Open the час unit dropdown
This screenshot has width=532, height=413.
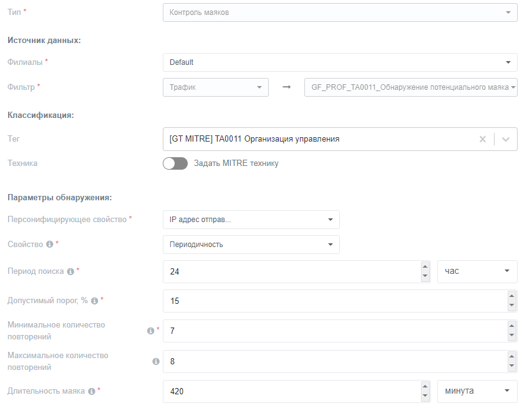point(477,271)
